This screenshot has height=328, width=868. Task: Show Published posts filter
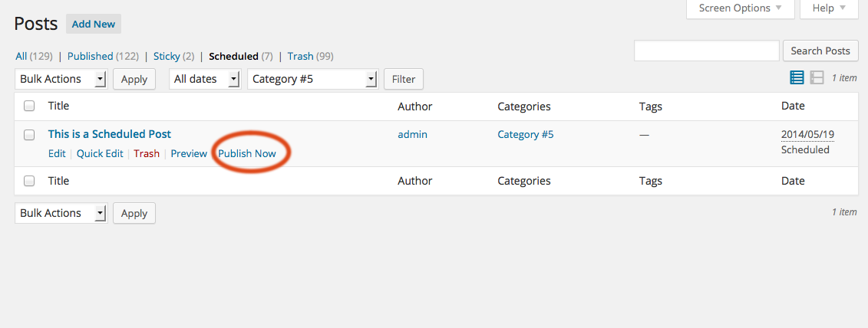click(x=91, y=56)
